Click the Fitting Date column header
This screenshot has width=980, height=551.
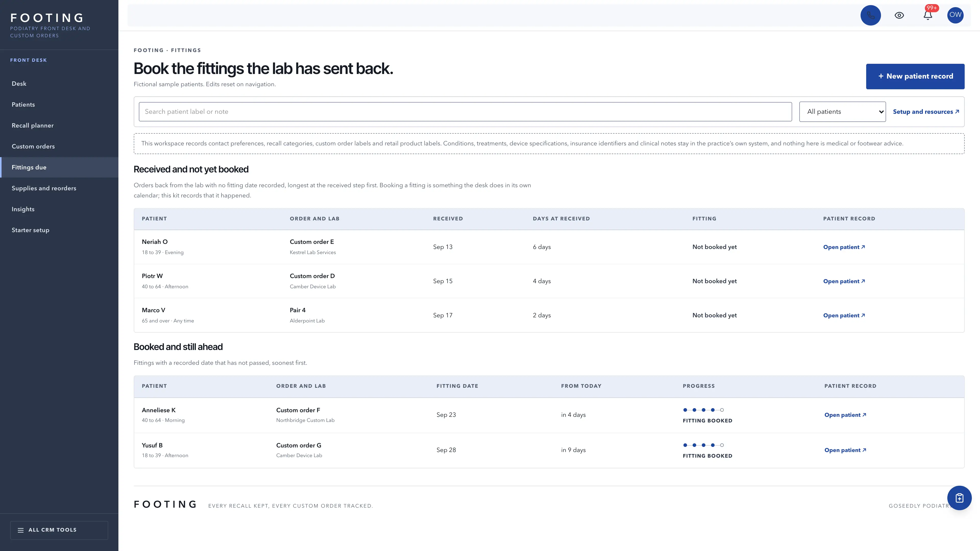point(457,386)
